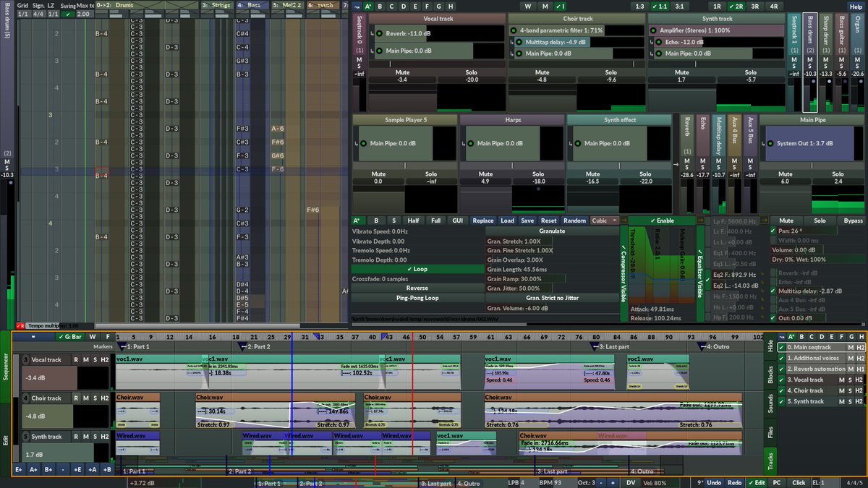Click the +A button in sequencer footer

[x=92, y=469]
